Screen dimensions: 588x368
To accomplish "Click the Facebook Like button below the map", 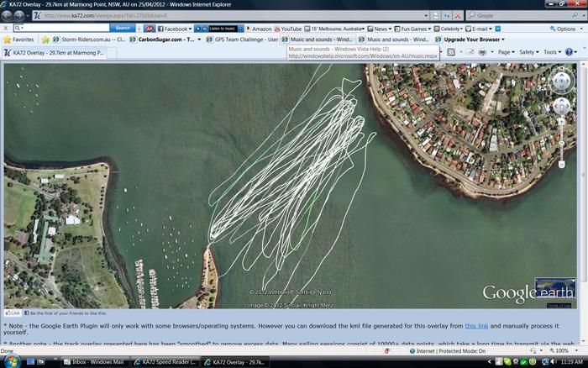I will tap(13, 313).
